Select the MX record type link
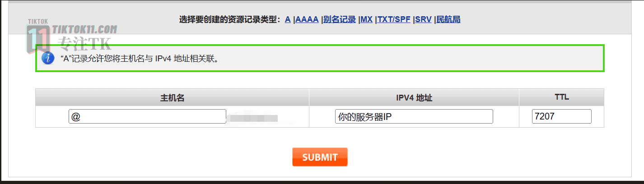 pos(367,19)
